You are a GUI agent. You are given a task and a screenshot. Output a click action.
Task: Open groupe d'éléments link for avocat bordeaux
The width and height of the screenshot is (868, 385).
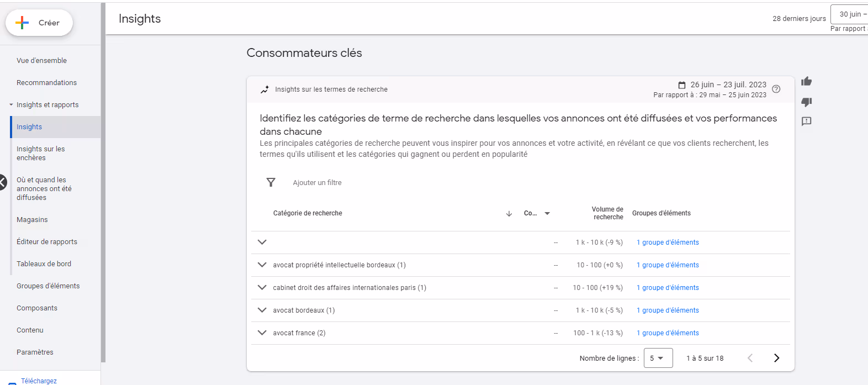668,310
